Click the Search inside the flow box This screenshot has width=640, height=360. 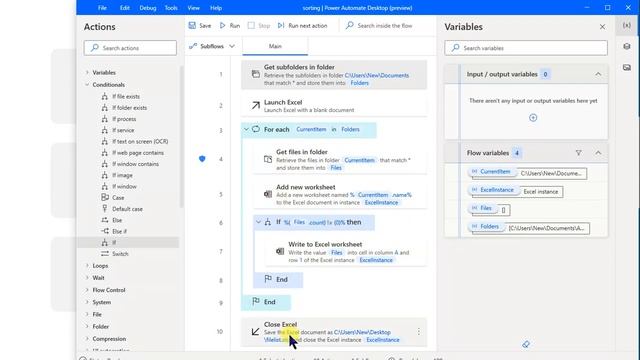click(x=380, y=25)
